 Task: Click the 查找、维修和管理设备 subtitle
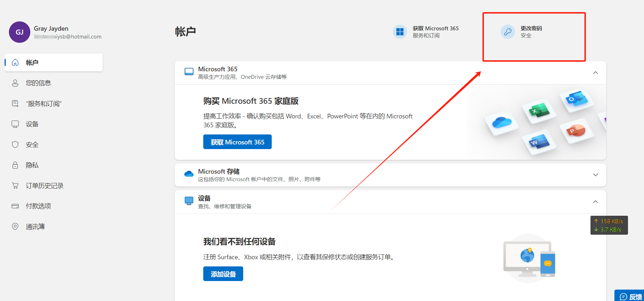tap(225, 206)
